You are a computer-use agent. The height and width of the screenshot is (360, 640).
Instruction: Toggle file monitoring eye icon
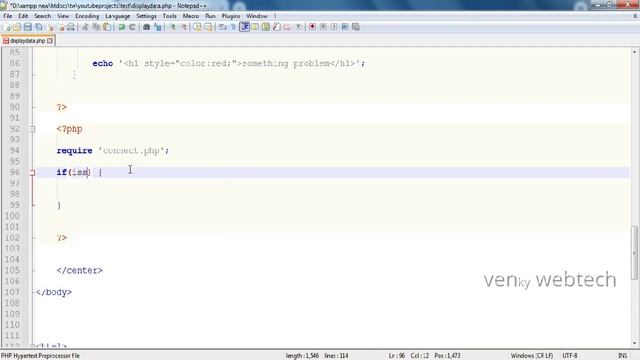coord(298,27)
